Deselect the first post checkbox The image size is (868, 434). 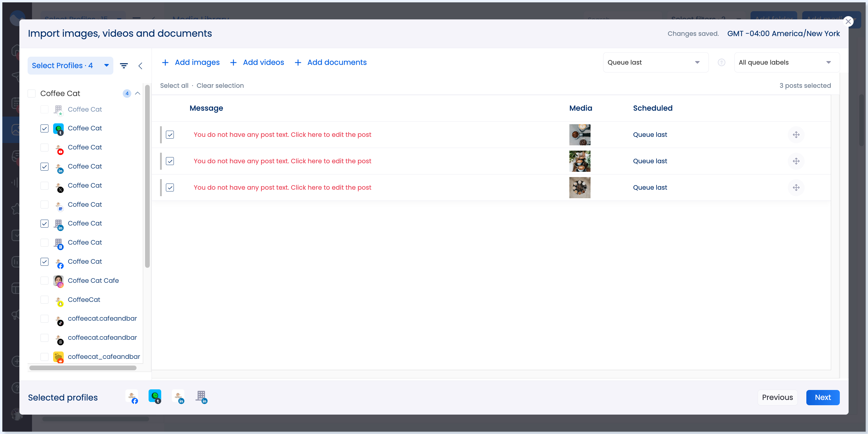[x=170, y=135]
